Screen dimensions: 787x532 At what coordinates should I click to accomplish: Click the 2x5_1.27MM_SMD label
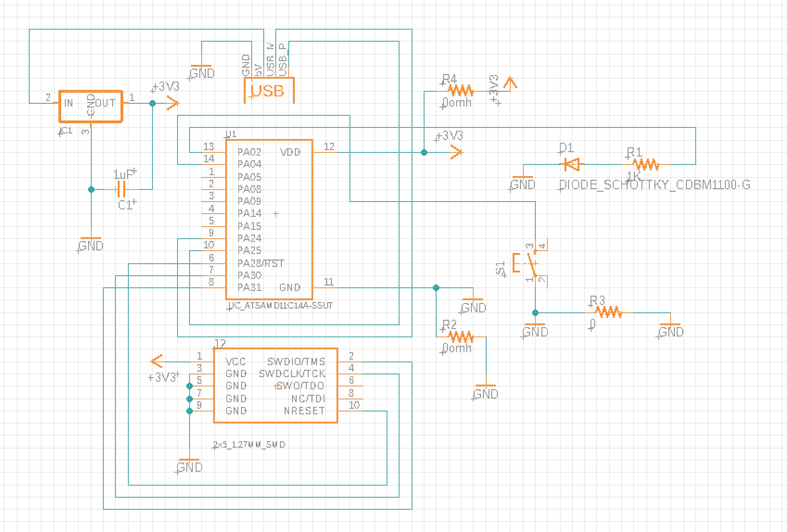click(x=249, y=445)
